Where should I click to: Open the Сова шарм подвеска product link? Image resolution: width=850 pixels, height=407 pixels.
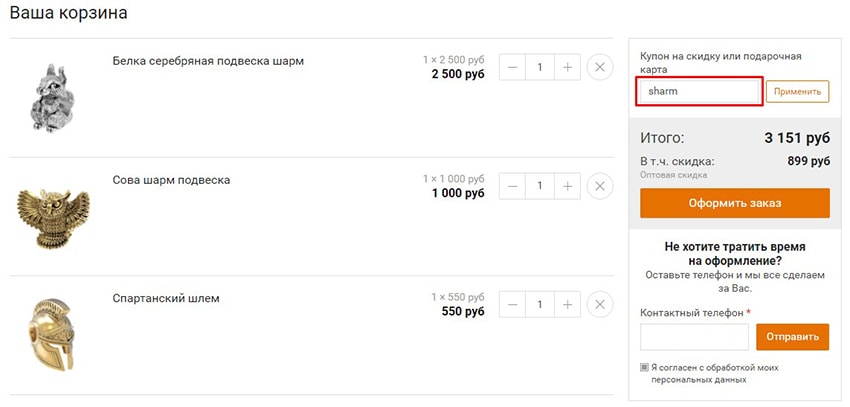(171, 180)
